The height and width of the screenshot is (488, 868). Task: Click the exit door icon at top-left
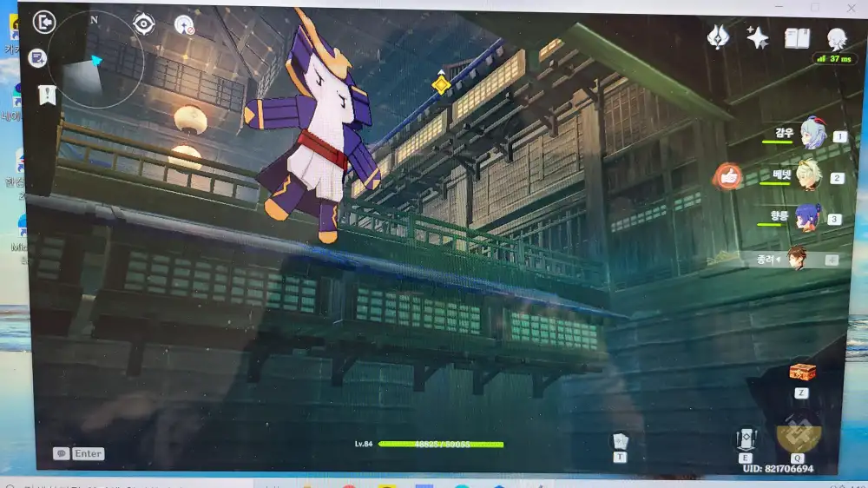coord(43,22)
